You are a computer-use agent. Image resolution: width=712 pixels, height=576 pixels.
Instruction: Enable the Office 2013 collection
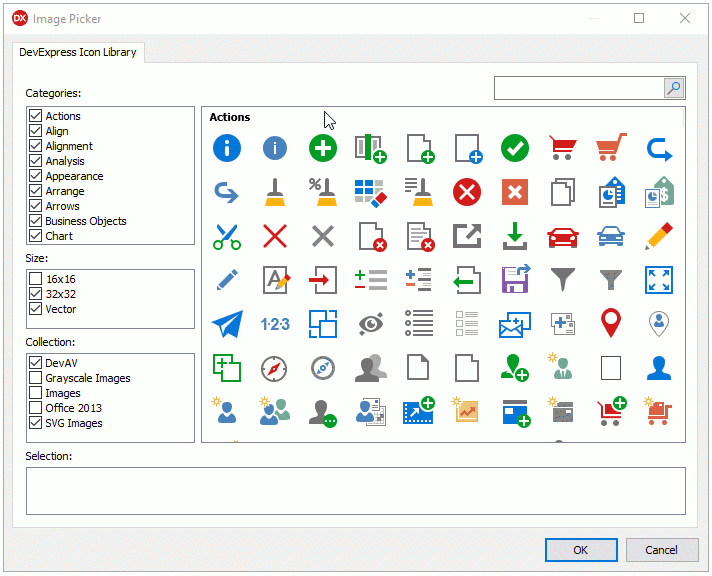click(x=36, y=408)
